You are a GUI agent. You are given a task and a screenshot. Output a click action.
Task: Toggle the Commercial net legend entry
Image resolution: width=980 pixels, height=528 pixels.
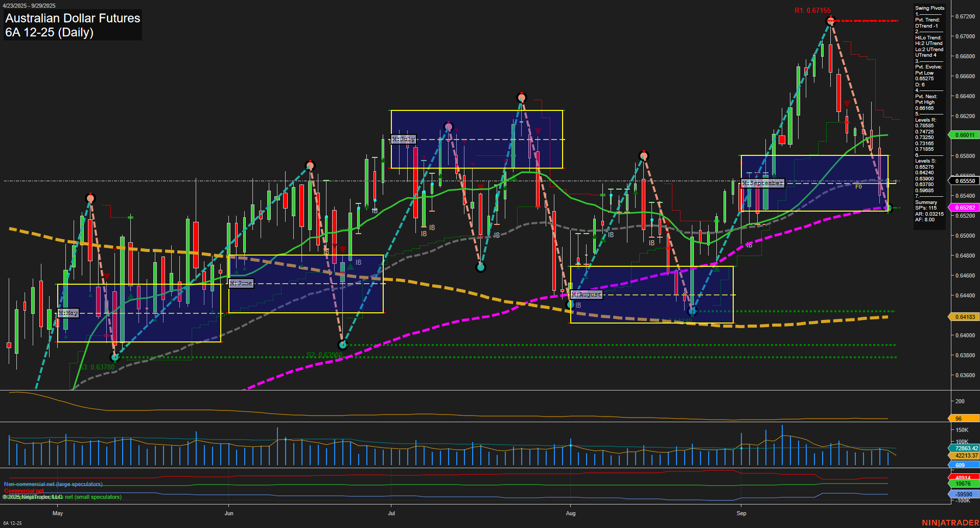click(x=24, y=490)
